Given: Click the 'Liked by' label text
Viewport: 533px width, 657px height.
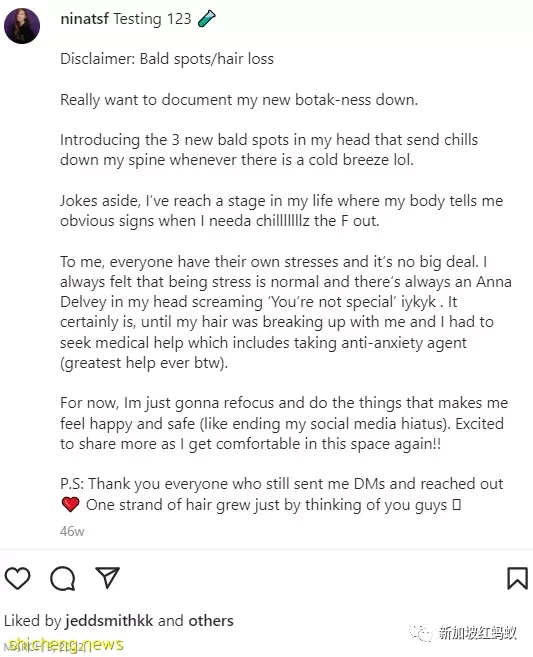Looking at the screenshot, I should click(x=33, y=621).
